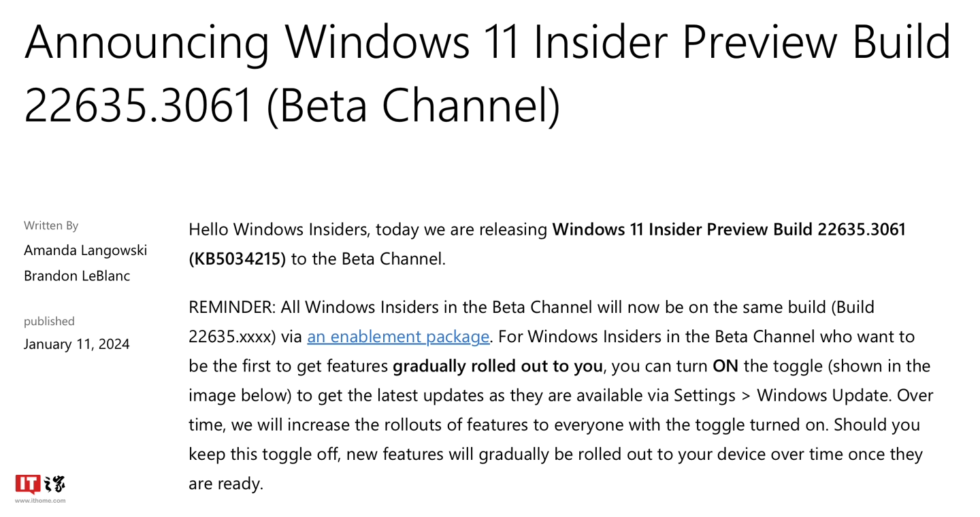Click bold phrase "gradually rolled out to you"

click(x=497, y=366)
